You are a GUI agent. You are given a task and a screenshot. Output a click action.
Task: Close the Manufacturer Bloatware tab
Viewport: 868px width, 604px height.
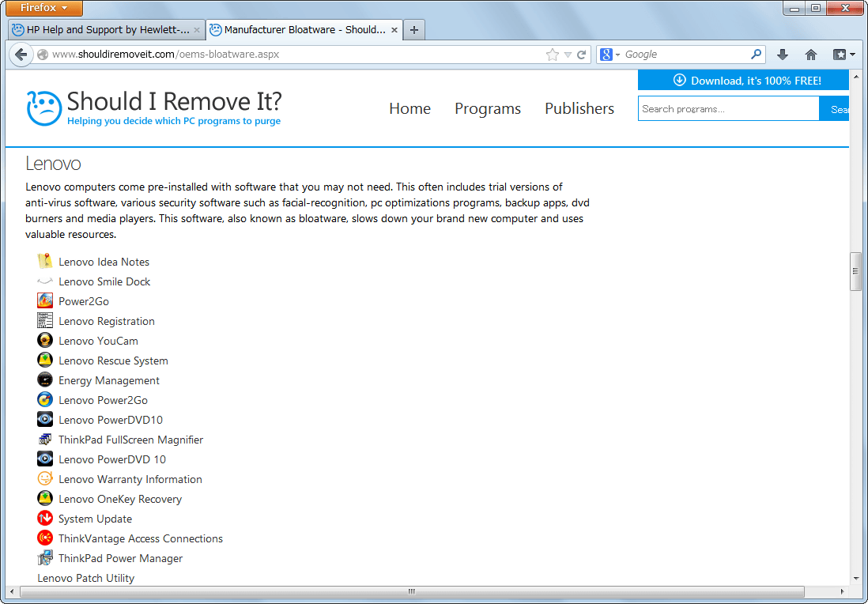pos(394,30)
